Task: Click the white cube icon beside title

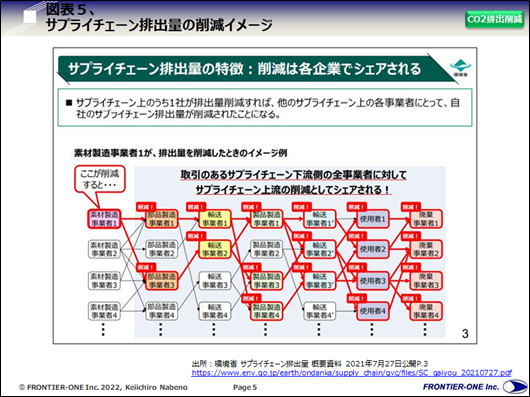Action: [30, 16]
